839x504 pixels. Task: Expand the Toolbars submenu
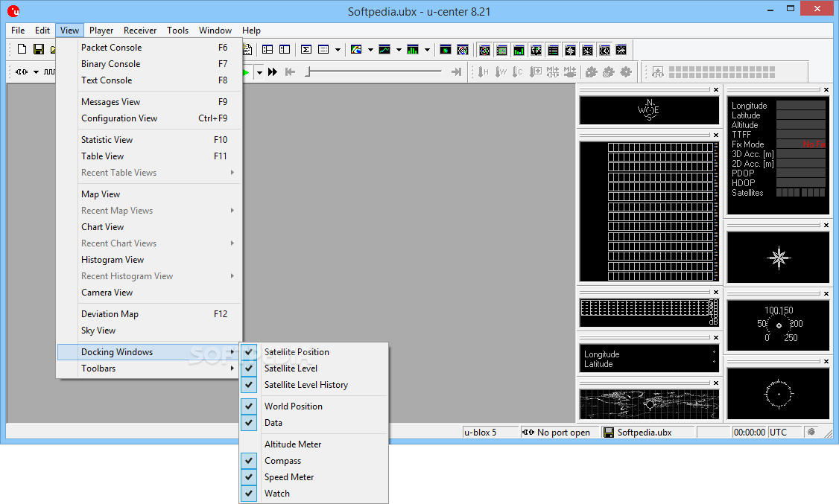click(x=148, y=369)
